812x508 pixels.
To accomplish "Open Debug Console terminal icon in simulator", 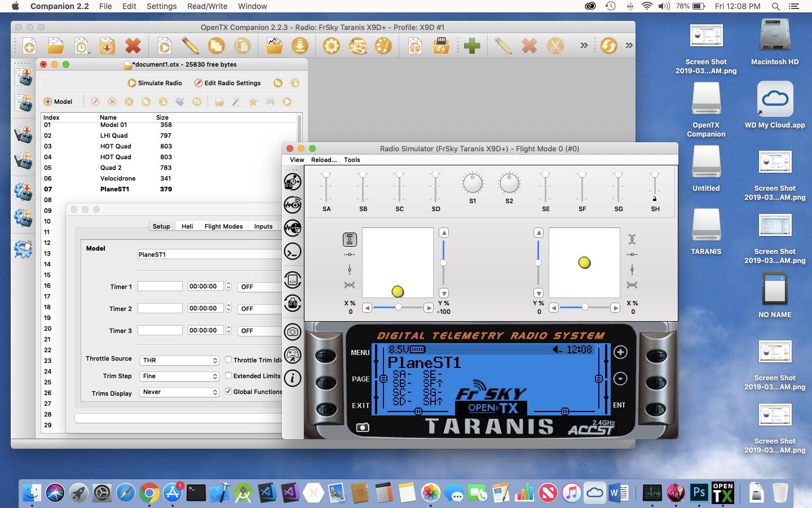I will (x=293, y=251).
